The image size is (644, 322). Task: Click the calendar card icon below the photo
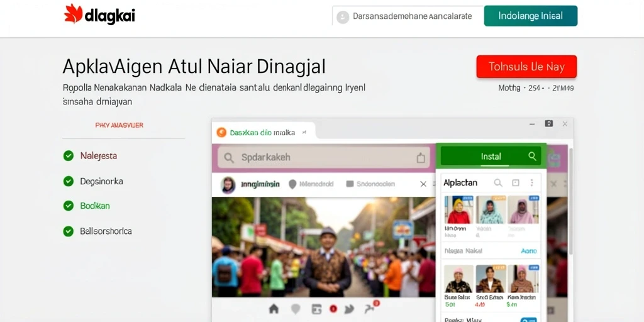click(316, 309)
